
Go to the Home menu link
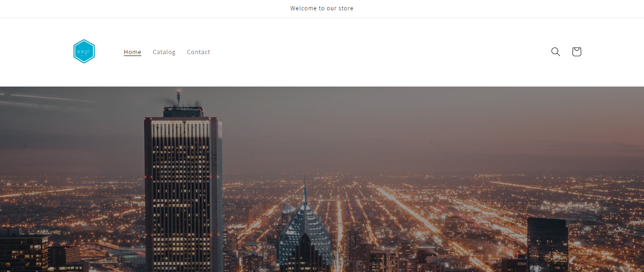pyautogui.click(x=132, y=52)
